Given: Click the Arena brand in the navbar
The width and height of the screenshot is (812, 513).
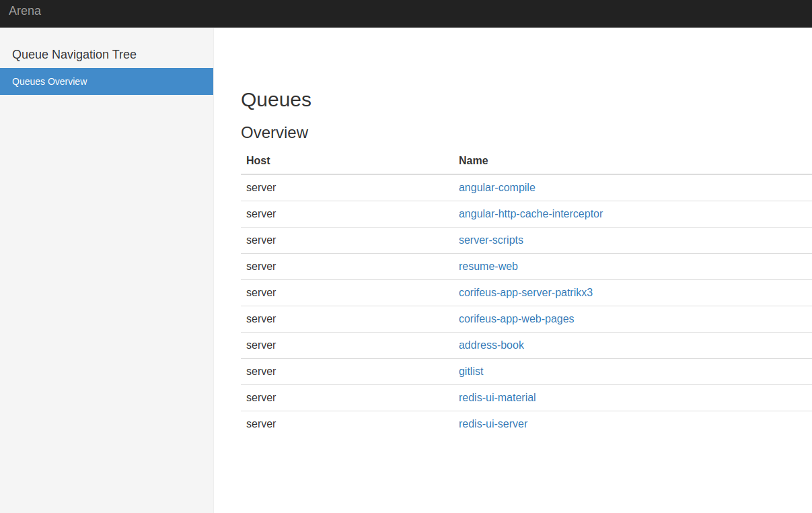Looking at the screenshot, I should click(25, 11).
